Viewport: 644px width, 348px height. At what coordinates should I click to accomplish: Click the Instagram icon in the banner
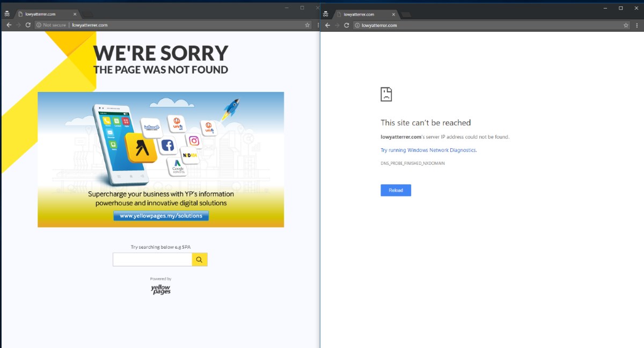[194, 141]
